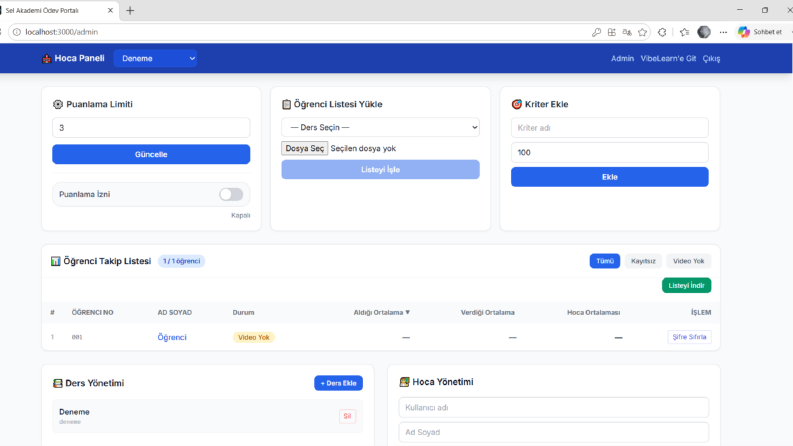
Task: Click the Verdiği Ortalama column header
Action: pyautogui.click(x=488, y=313)
